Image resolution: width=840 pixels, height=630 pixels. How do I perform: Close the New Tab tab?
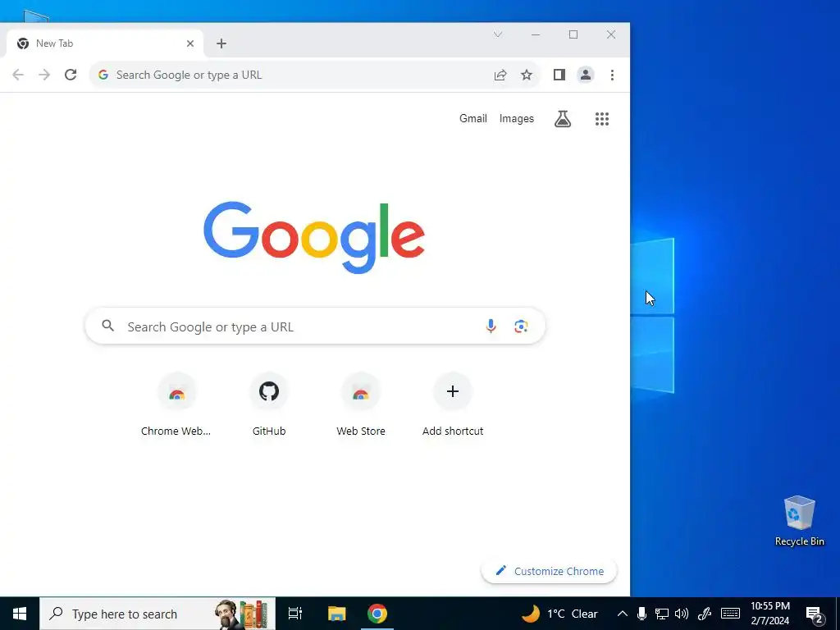[x=190, y=43]
